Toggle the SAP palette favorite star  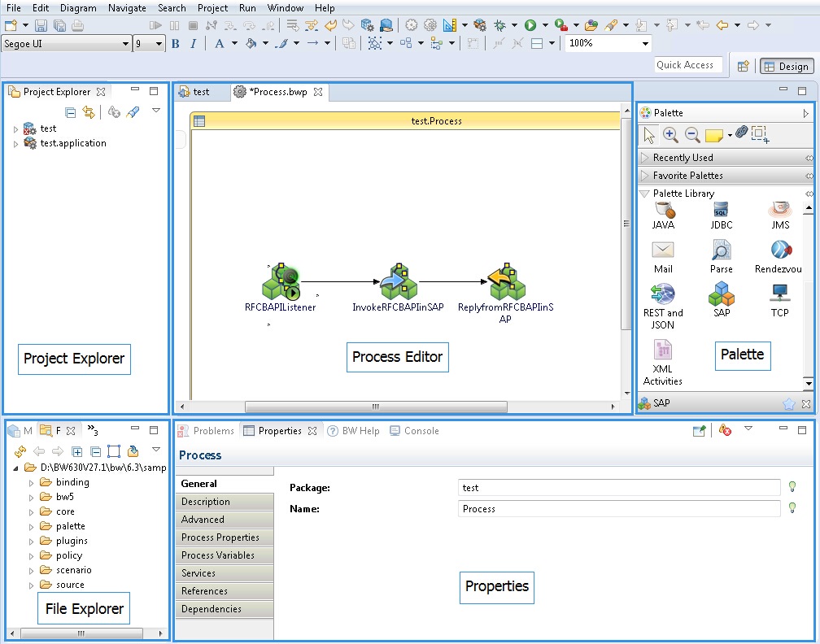click(790, 402)
